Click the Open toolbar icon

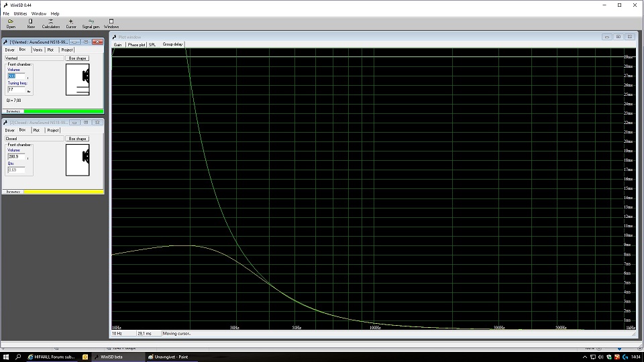11,23
